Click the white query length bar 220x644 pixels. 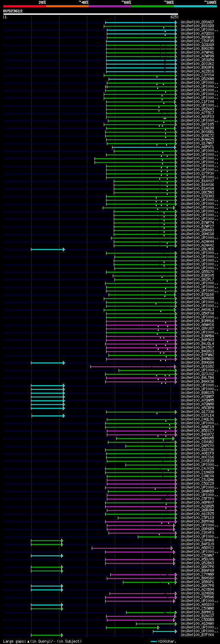[x=91, y=14]
